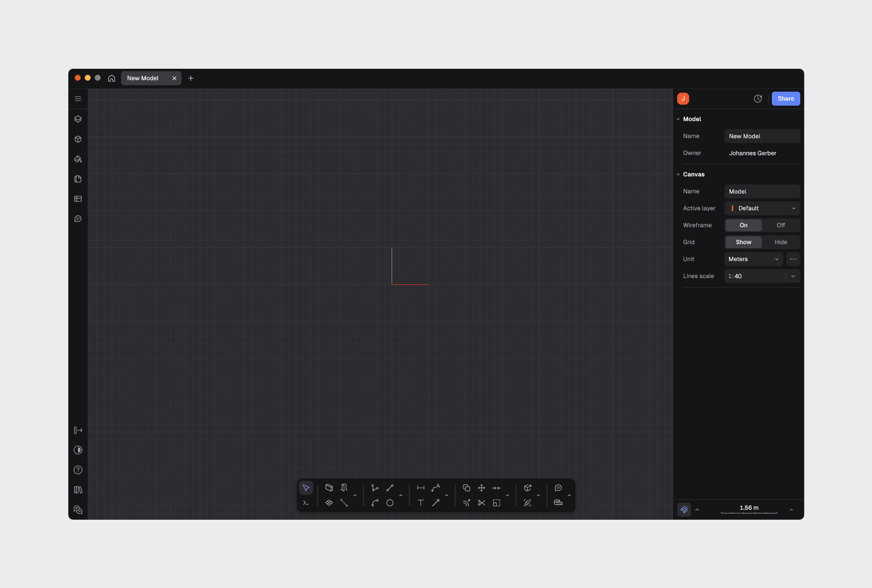
Task: Collapse the Canvas section
Action: coord(678,174)
